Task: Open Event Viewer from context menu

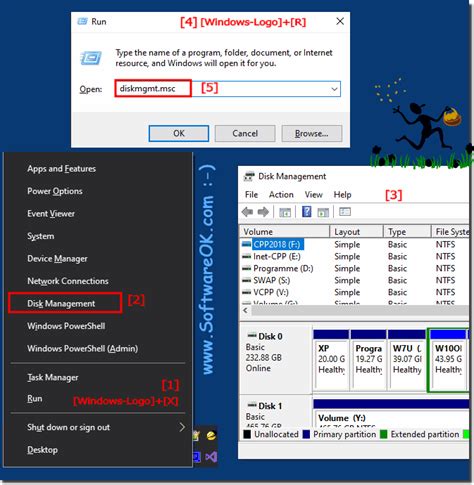Action: (x=51, y=214)
